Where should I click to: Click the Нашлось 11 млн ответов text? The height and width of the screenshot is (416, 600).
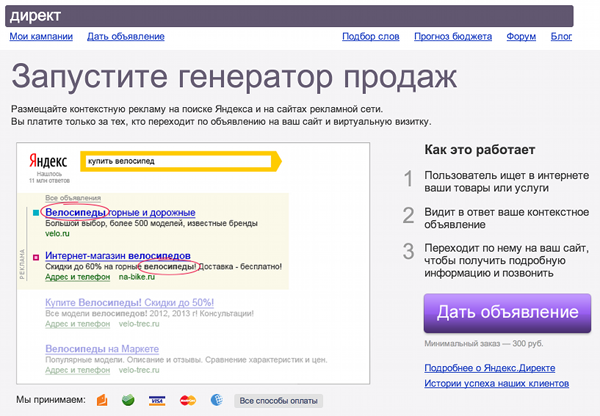coord(49,177)
